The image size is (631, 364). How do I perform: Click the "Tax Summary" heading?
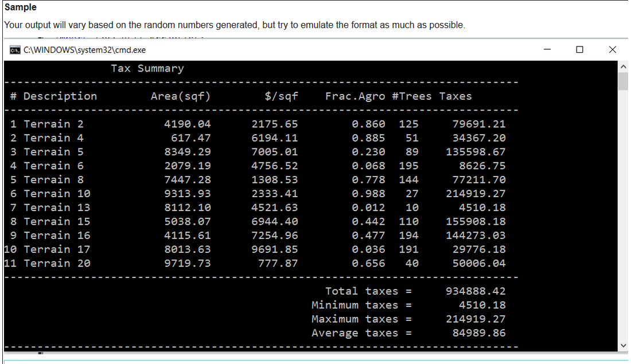147,68
